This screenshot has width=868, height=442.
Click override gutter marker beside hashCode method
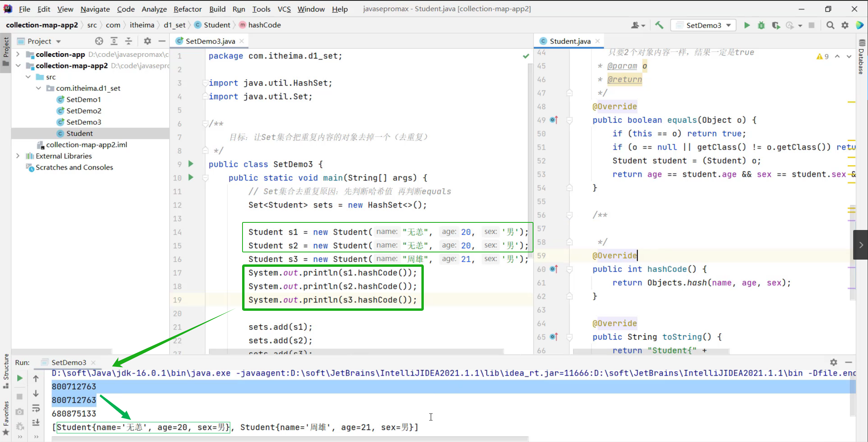click(x=554, y=269)
